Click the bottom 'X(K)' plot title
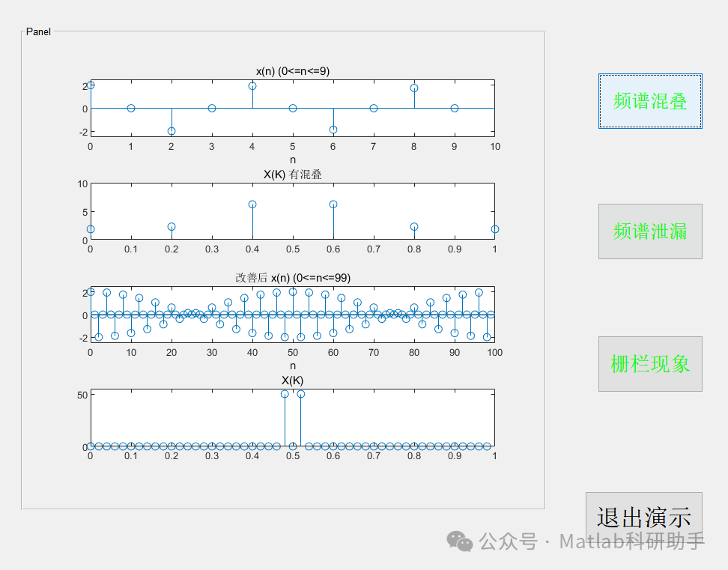The width and height of the screenshot is (728, 570). [x=293, y=380]
